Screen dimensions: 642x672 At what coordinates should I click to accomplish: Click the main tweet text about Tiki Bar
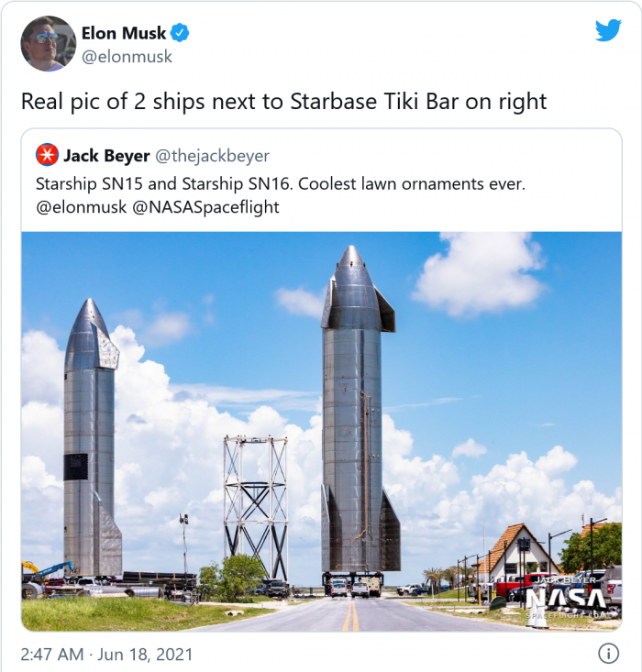pyautogui.click(x=284, y=102)
